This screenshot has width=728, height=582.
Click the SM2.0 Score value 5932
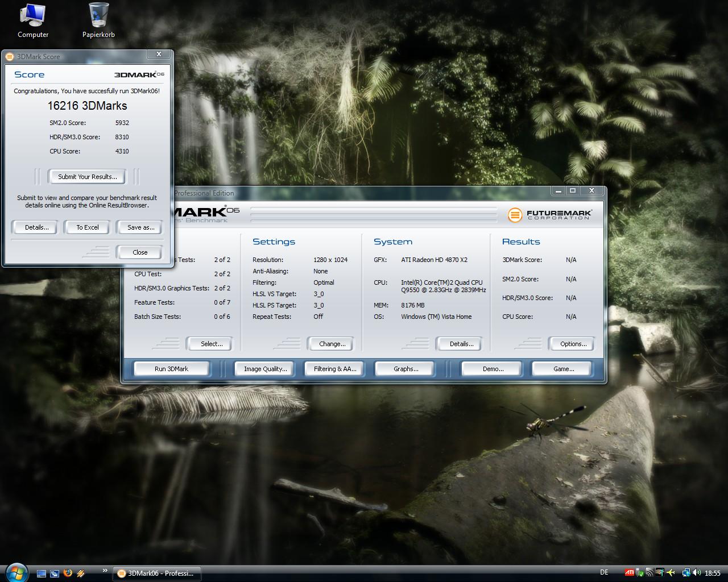[122, 123]
